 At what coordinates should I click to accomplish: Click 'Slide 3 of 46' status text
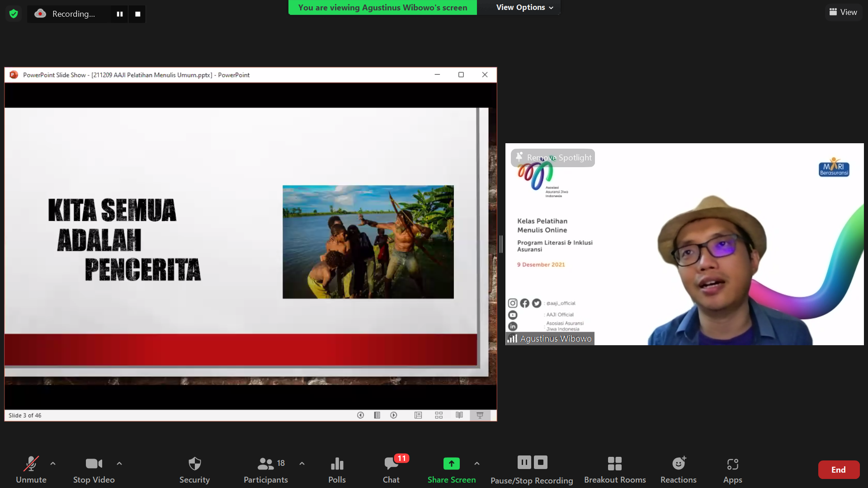pos(25,415)
